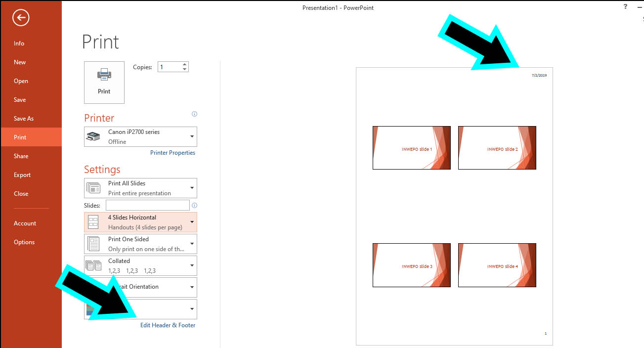
Task: Select New in the backstage menu
Action: tap(31, 62)
